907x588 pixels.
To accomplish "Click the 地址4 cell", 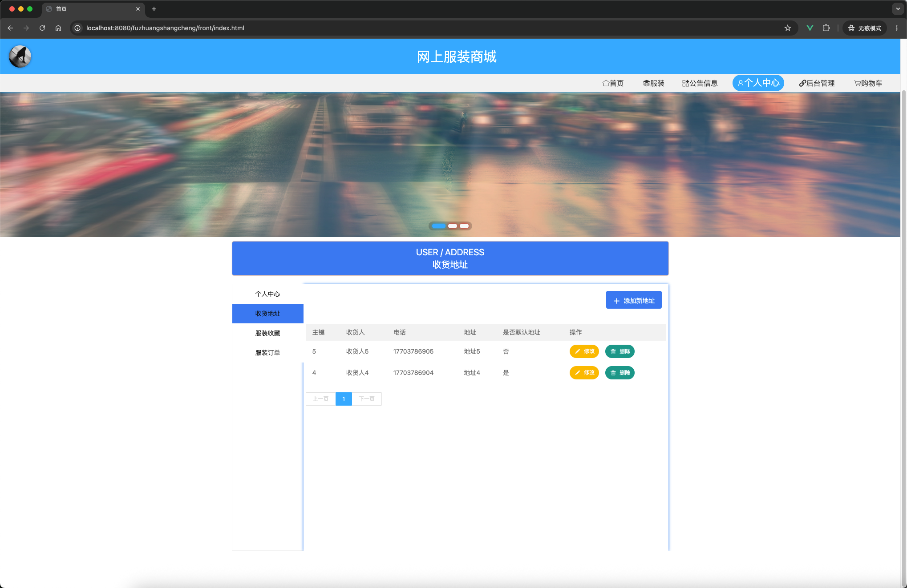I will coord(472,373).
